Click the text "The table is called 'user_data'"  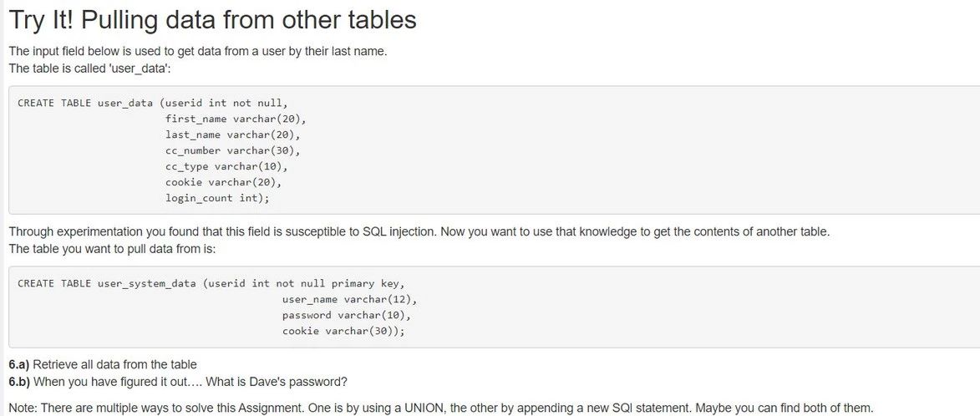tap(89, 68)
